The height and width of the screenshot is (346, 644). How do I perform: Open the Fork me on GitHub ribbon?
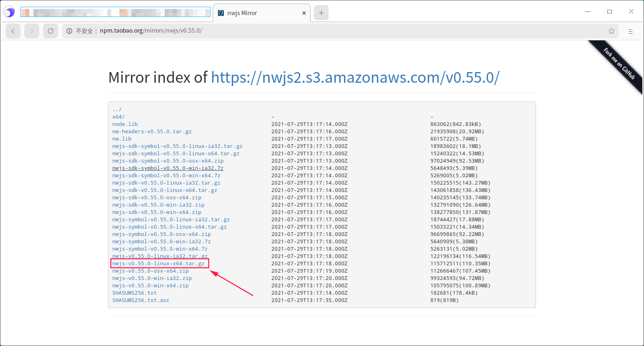619,64
